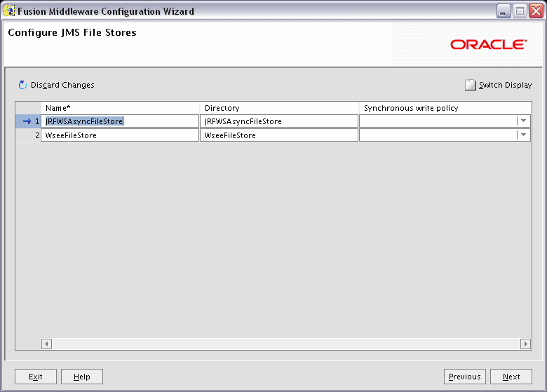Screen dimensions: 547x392
Task: Go back with the Previous button
Action: point(465,377)
